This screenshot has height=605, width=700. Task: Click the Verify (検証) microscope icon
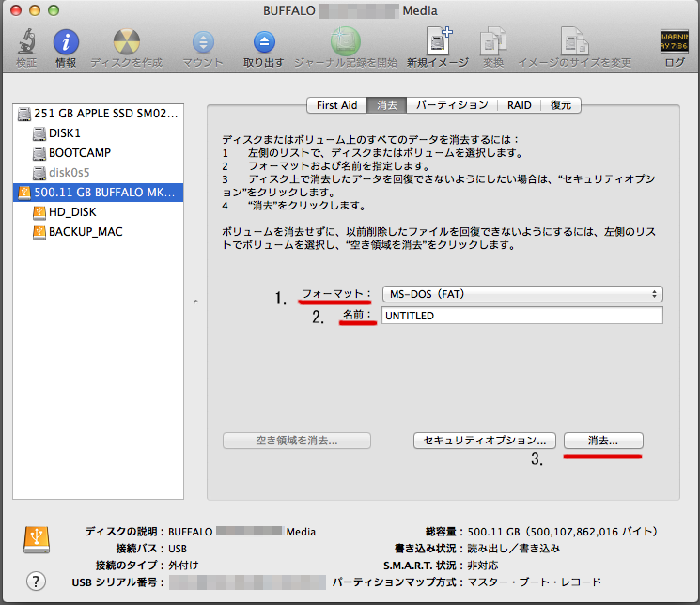point(26,41)
